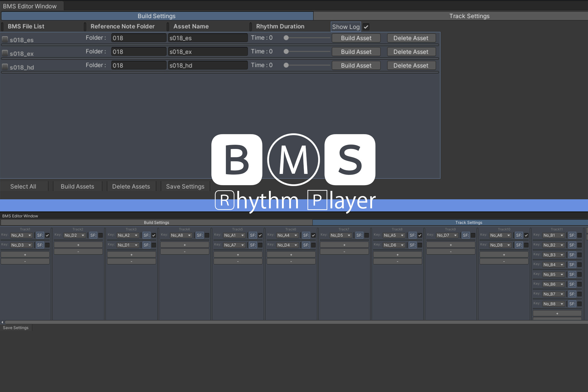Delete the s018_hd asset
The height and width of the screenshot is (392, 588).
click(411, 65)
